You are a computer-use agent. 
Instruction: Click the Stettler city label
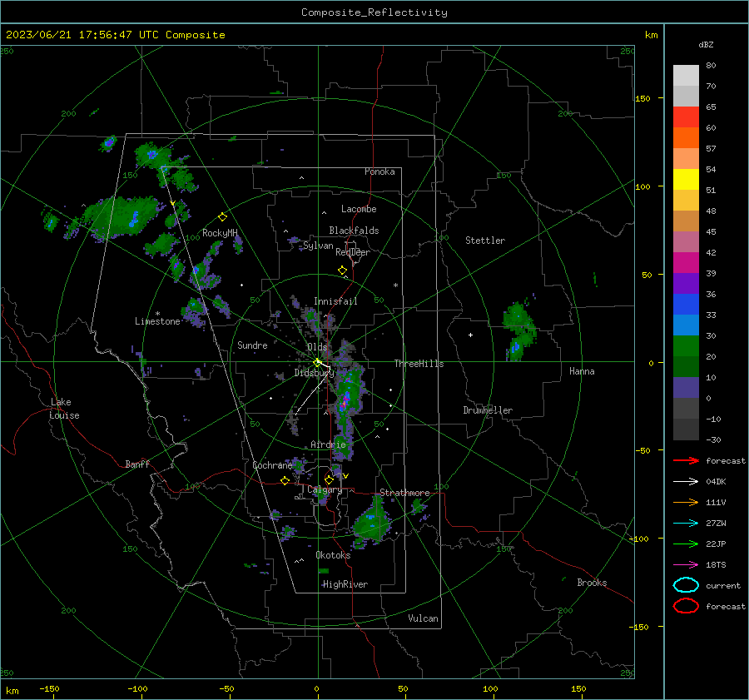[x=485, y=241]
